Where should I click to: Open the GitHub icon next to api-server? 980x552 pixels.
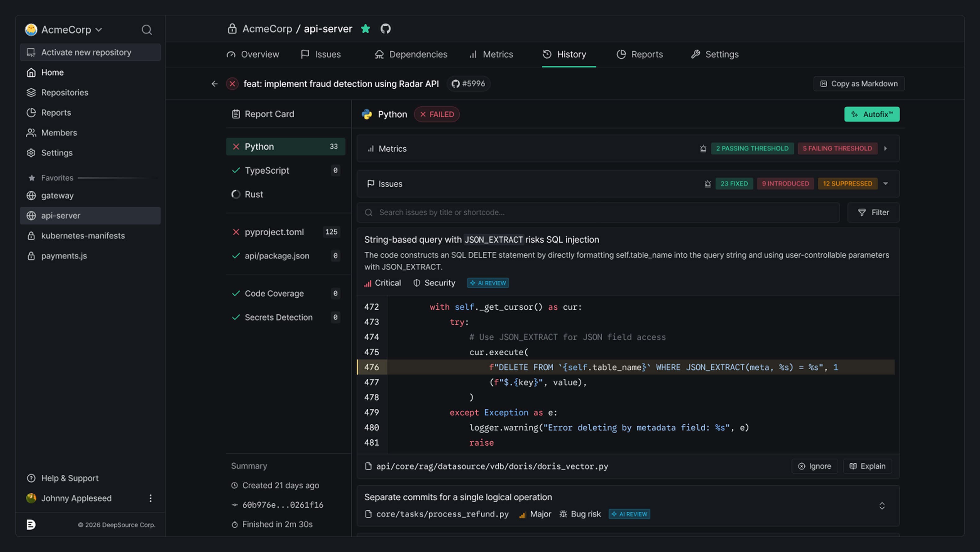pyautogui.click(x=386, y=29)
